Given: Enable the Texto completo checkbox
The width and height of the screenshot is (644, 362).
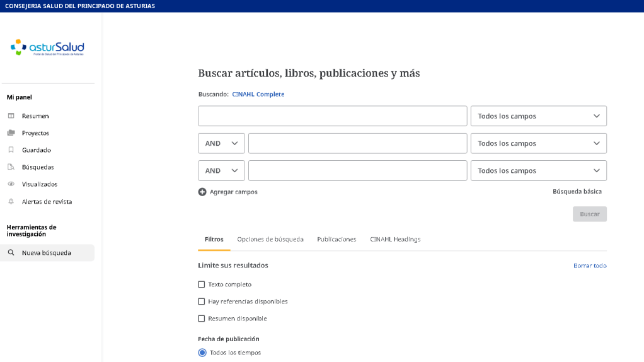Looking at the screenshot, I should coord(202,284).
